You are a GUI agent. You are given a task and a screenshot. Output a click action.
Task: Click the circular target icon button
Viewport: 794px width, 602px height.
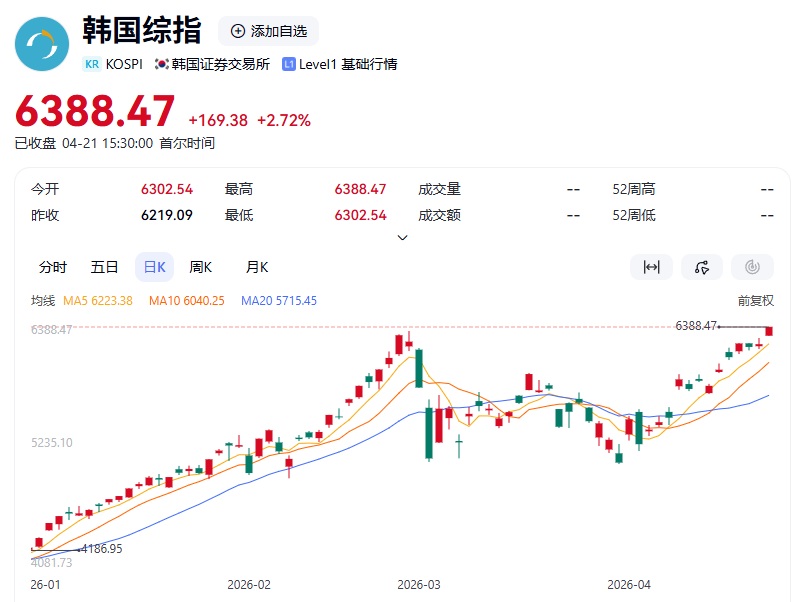coord(752,267)
